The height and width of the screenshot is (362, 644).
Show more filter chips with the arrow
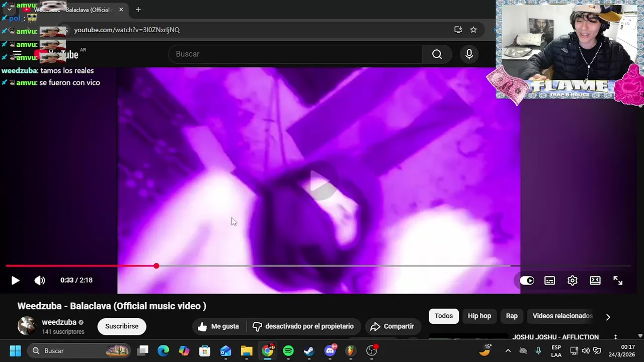(608, 317)
